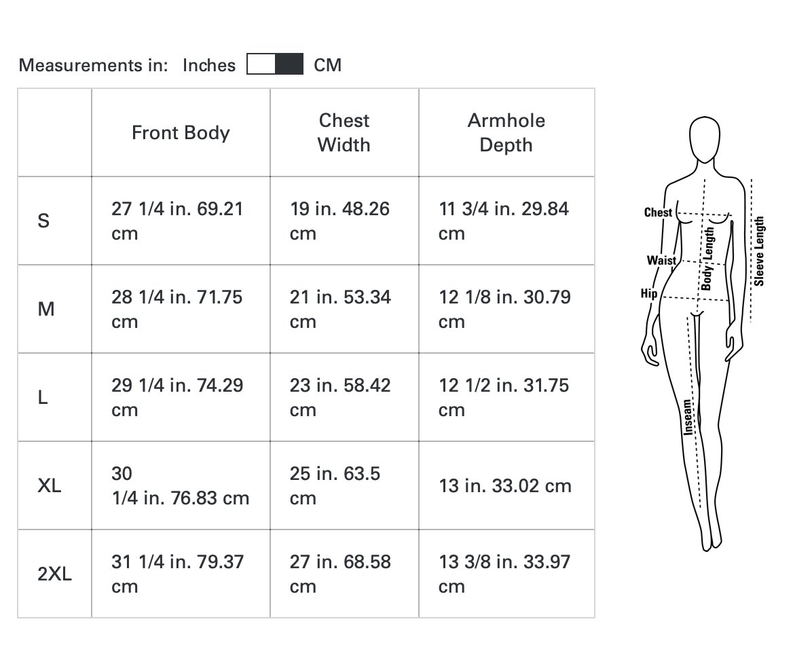Toggle the Inches/CM measurement switch

275,64
